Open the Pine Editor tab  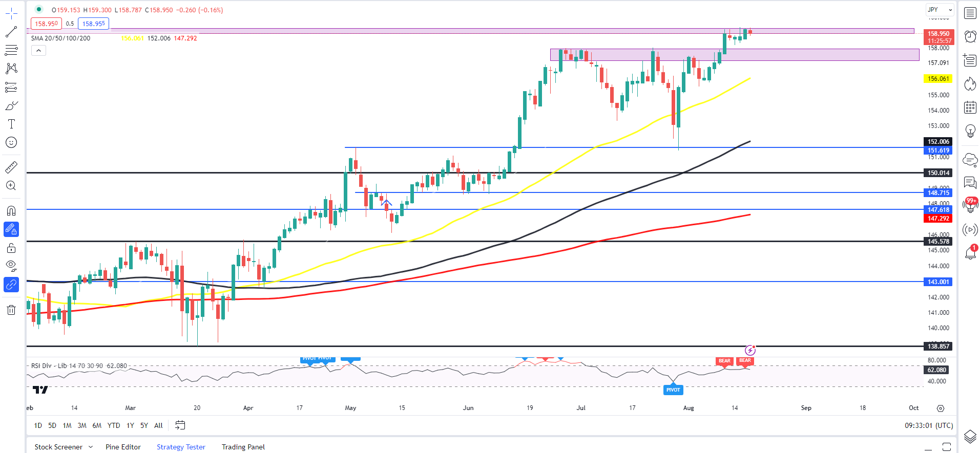[x=123, y=447]
